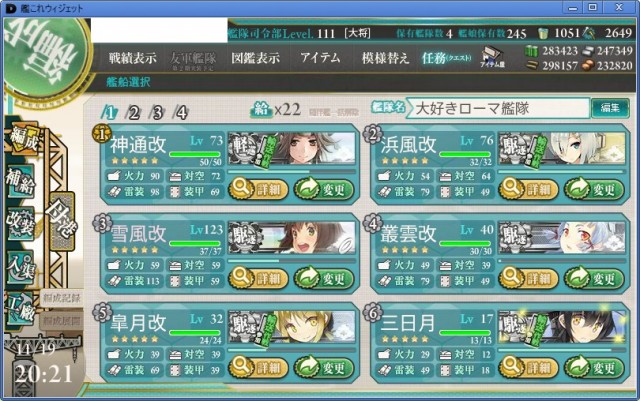Viewport: 640px width, 401px height.
Task: Click the 給 resupply item icon
Action: 261,109
